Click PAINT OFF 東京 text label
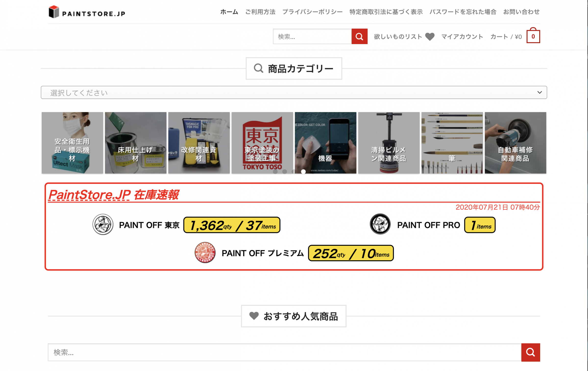Viewport: 588px width, 371px height. tap(149, 225)
